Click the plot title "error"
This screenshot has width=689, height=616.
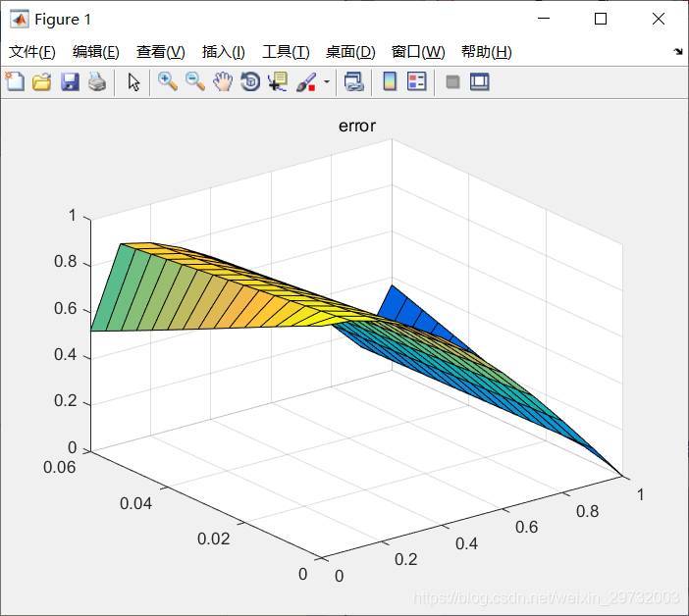coord(357,126)
